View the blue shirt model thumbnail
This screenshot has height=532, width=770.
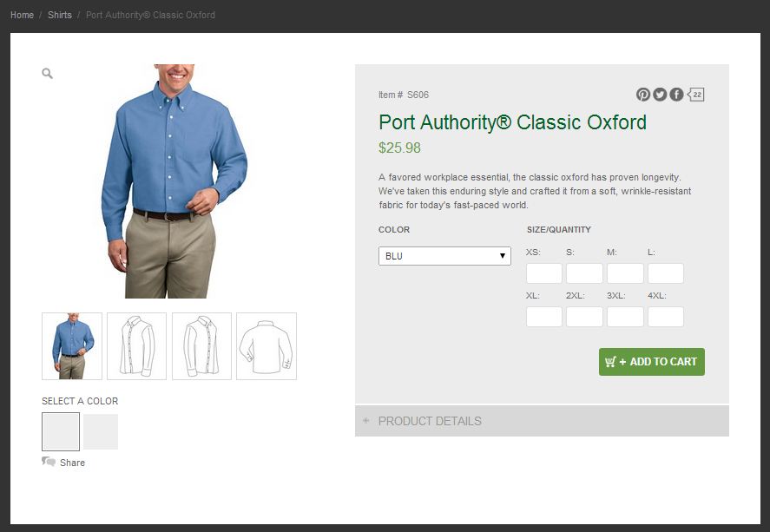click(x=72, y=346)
